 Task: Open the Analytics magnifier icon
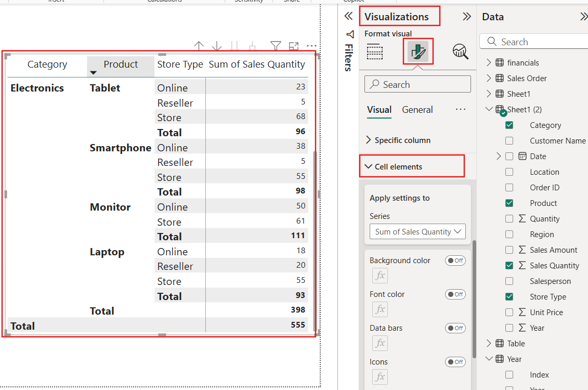460,51
